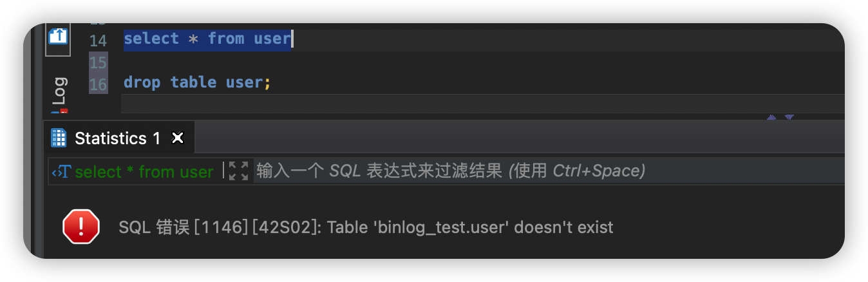The image size is (868, 282).
Task: Maximize the results panel with the up triangle
Action: pos(771,118)
